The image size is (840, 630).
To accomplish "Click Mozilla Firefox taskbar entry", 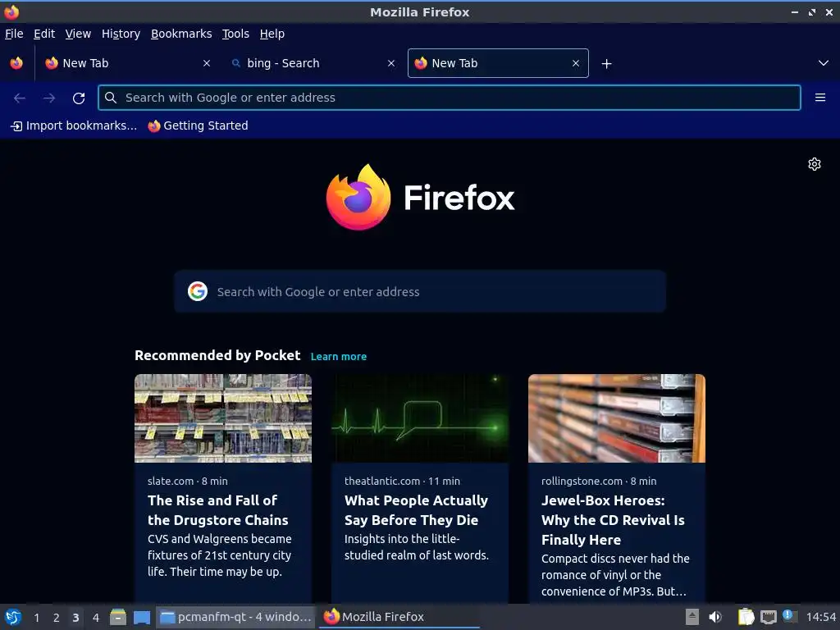I will coord(399,617).
